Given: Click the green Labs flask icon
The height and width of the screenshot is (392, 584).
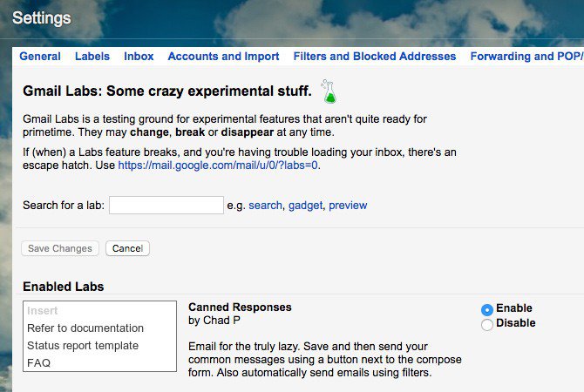Looking at the screenshot, I should [329, 91].
